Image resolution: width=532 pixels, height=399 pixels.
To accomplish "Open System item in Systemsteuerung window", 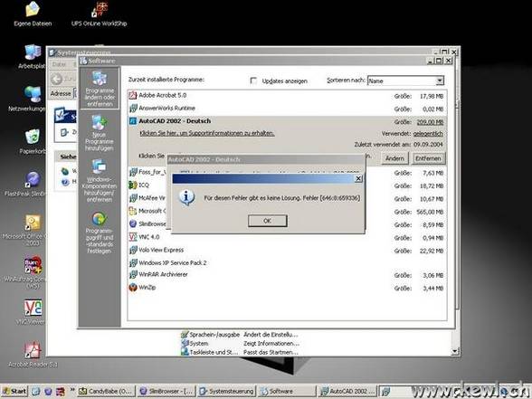I will pyautogui.click(x=195, y=344).
